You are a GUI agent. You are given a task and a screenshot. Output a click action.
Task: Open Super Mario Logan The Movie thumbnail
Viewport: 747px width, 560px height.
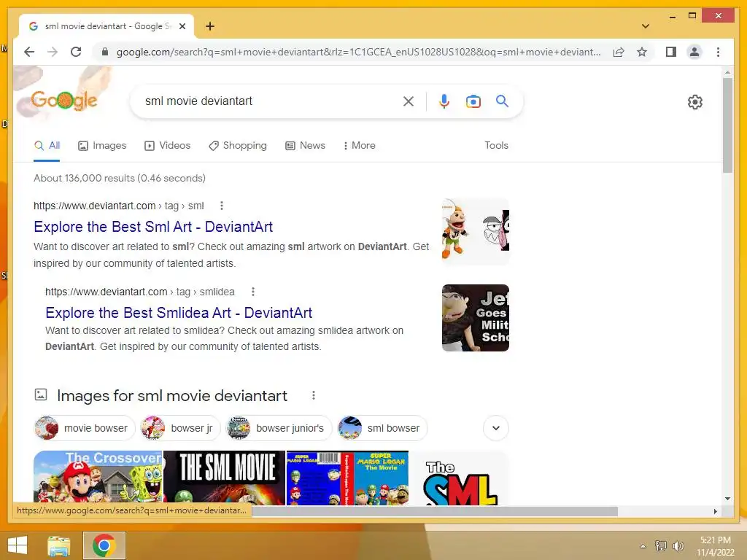point(347,478)
